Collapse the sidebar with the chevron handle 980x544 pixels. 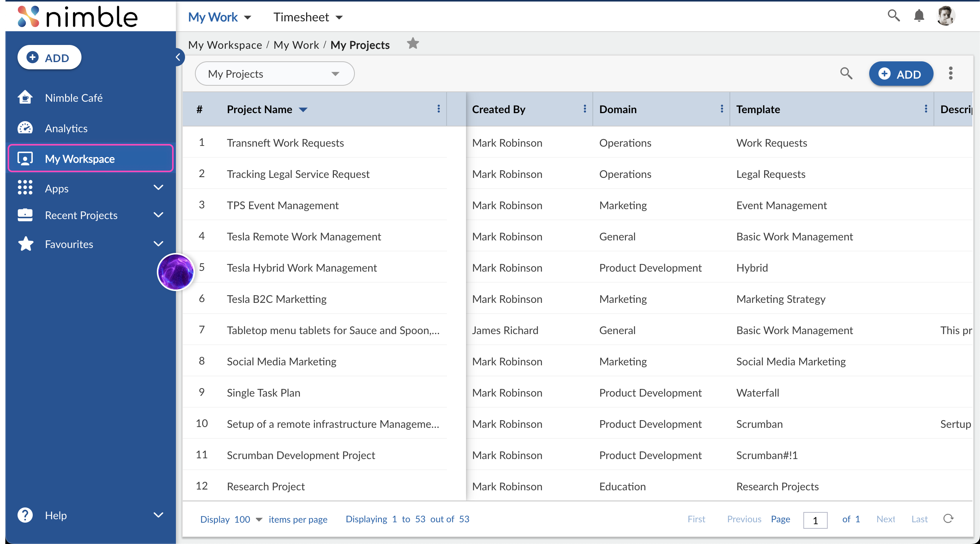pos(177,57)
